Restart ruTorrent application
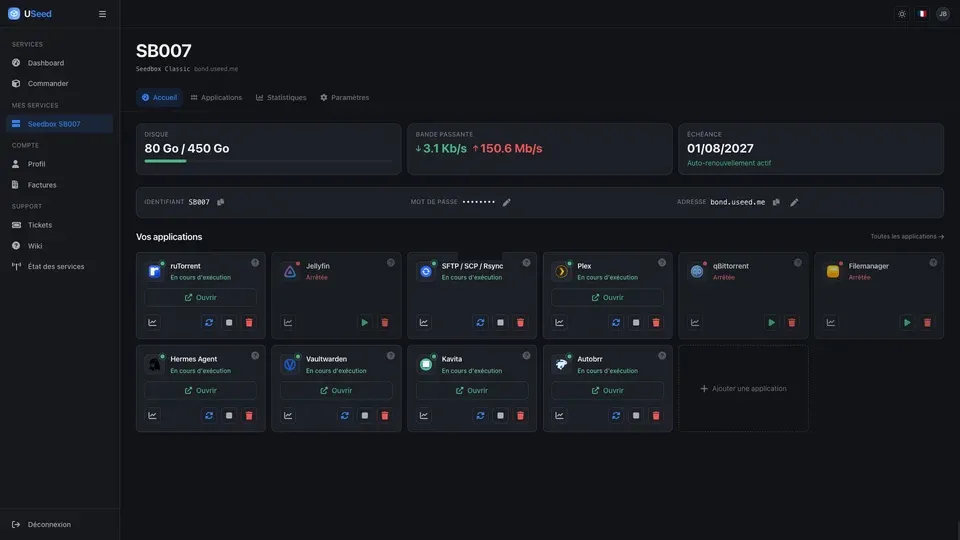 pyautogui.click(x=209, y=323)
